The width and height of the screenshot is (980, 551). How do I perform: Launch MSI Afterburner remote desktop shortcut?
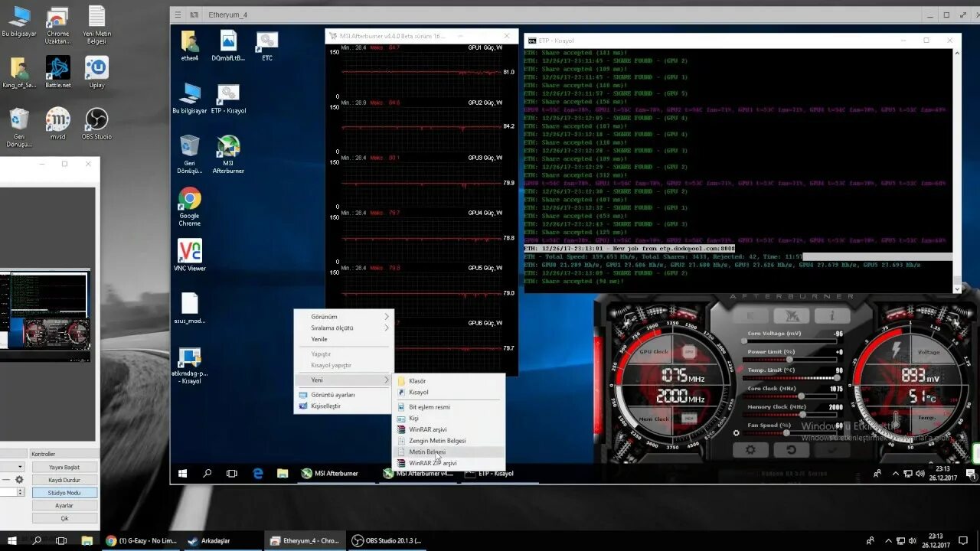tap(228, 155)
